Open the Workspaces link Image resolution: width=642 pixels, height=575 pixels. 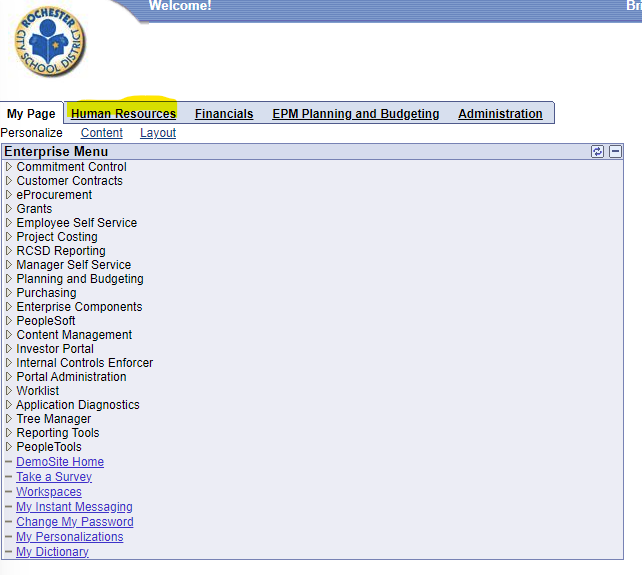[x=49, y=491]
